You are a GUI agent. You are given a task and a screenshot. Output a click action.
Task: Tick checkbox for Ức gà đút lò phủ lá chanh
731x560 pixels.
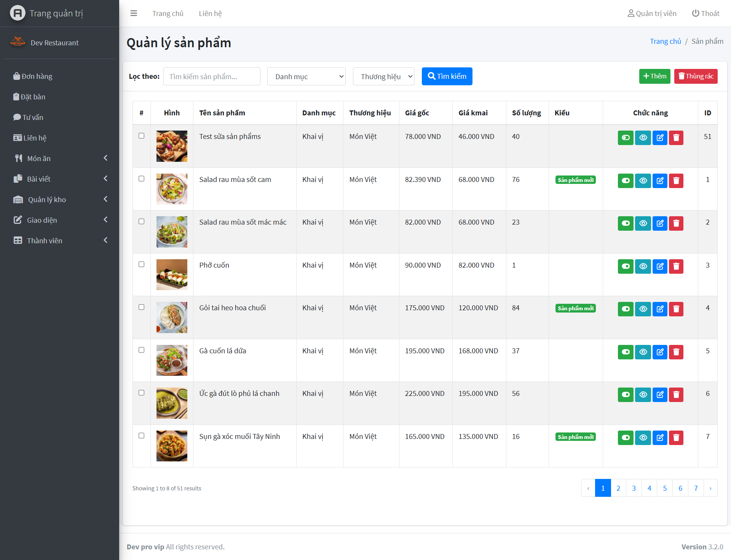coord(141,392)
